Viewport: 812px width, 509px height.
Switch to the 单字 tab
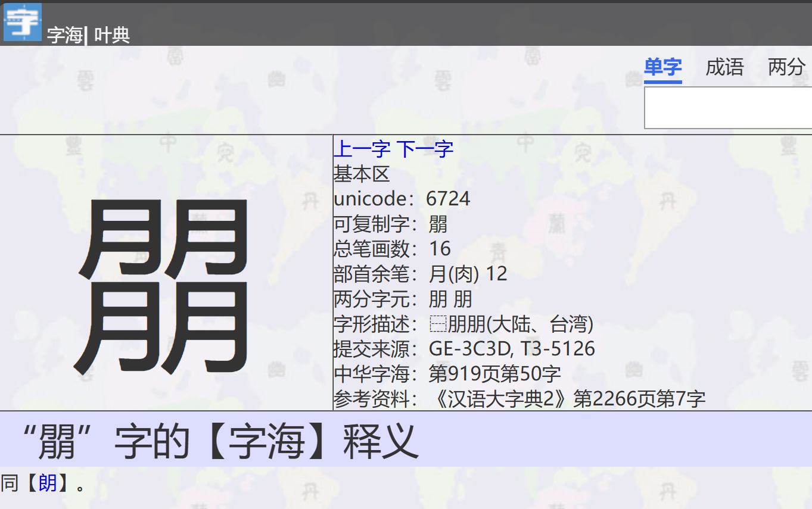[x=663, y=67]
